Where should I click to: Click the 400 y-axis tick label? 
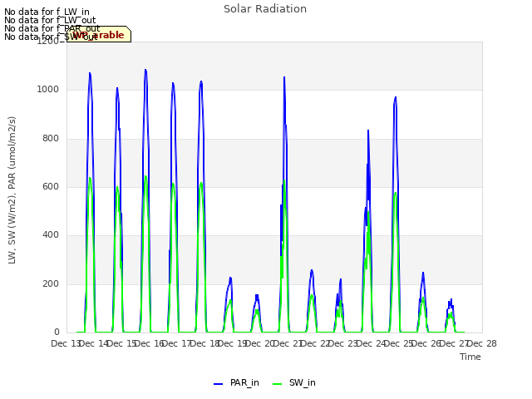click(x=51, y=234)
